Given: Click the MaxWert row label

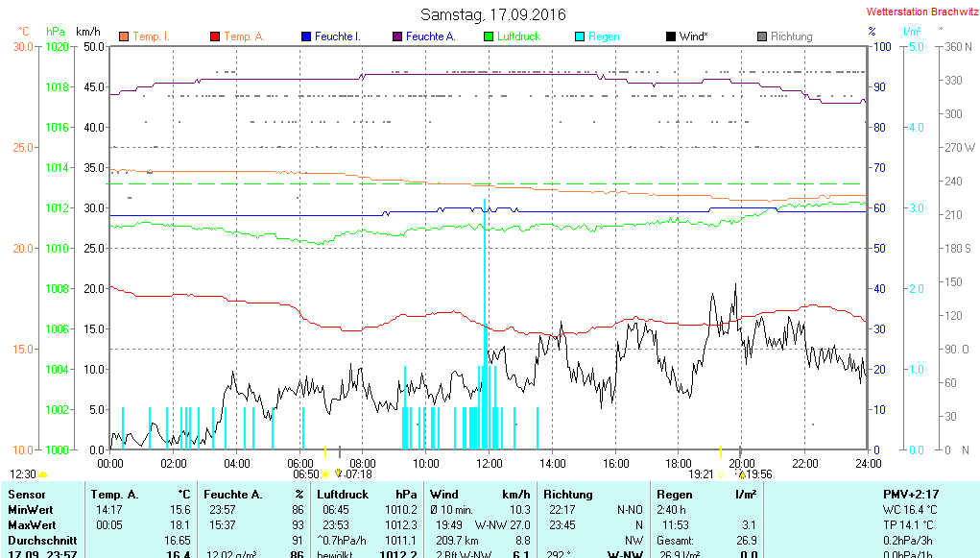Looking at the screenshot, I should 31,524.
